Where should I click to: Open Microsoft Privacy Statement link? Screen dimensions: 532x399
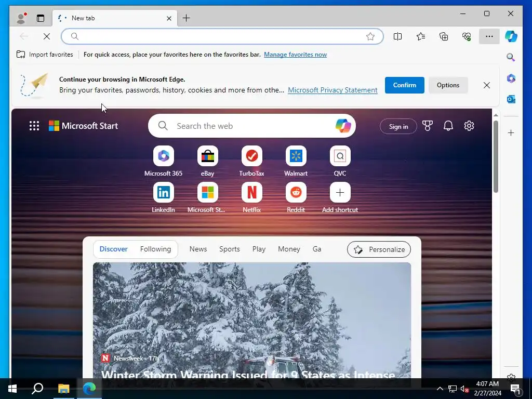[x=332, y=90]
